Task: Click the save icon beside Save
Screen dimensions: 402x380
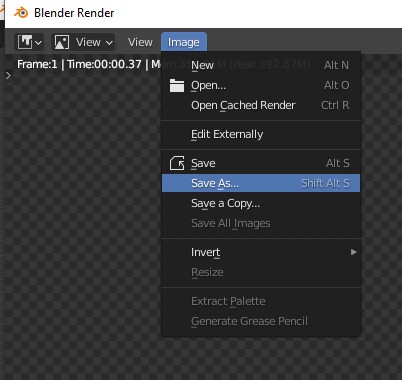Action: (x=177, y=163)
